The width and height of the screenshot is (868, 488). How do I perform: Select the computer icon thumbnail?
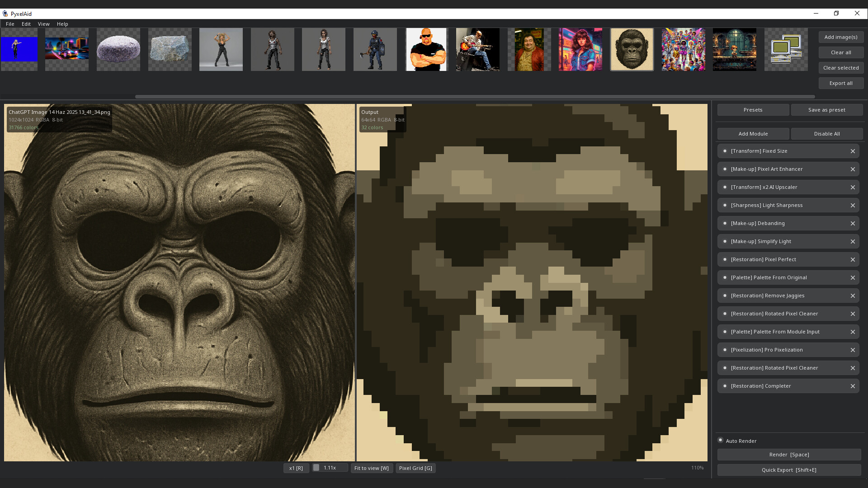tap(786, 49)
